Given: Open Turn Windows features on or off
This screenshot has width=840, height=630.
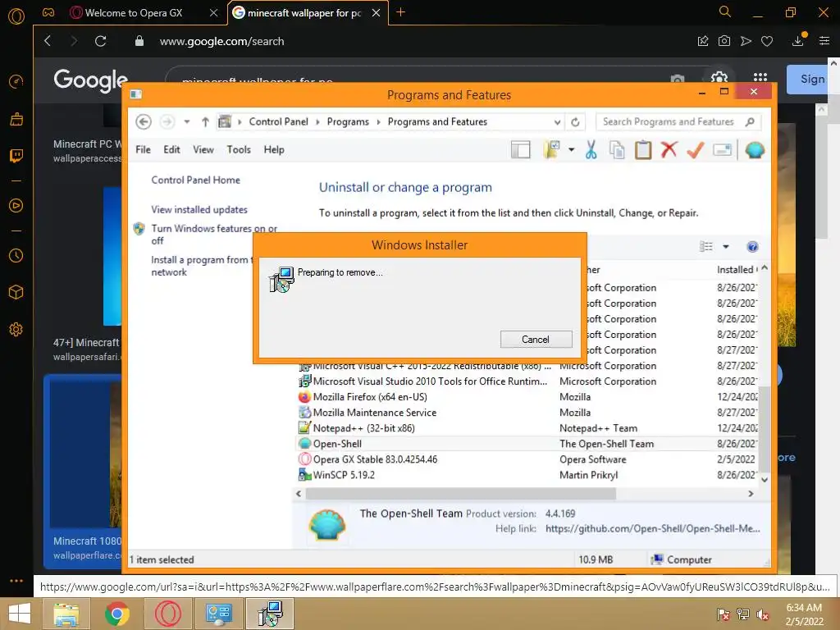Looking at the screenshot, I should pyautogui.click(x=214, y=235).
